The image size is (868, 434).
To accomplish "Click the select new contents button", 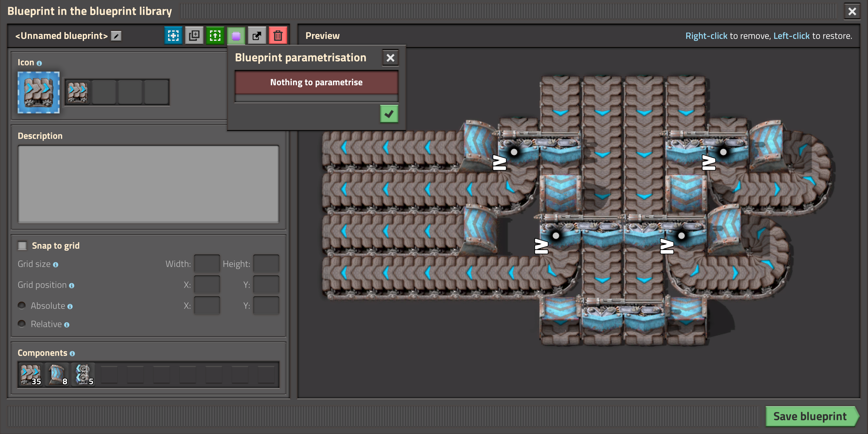I will (173, 36).
